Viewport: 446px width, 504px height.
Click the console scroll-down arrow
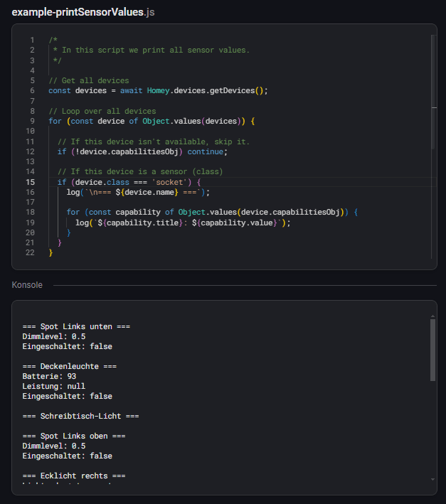(x=432, y=479)
